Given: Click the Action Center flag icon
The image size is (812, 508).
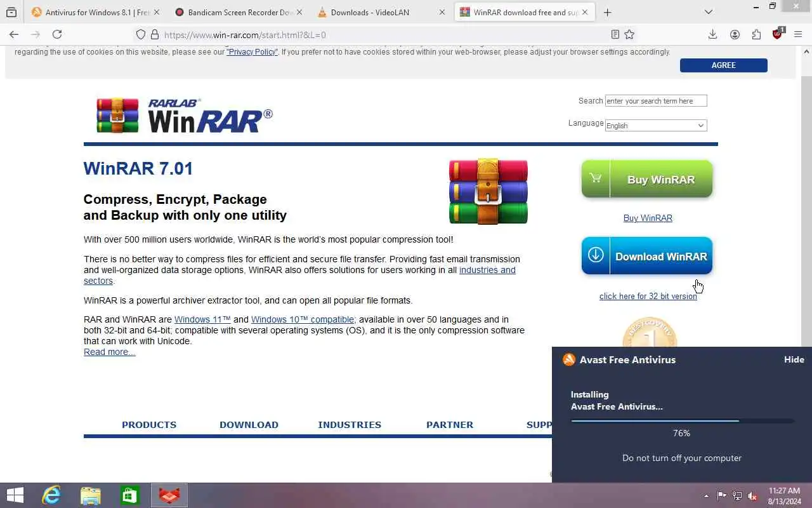Looking at the screenshot, I should (x=722, y=496).
